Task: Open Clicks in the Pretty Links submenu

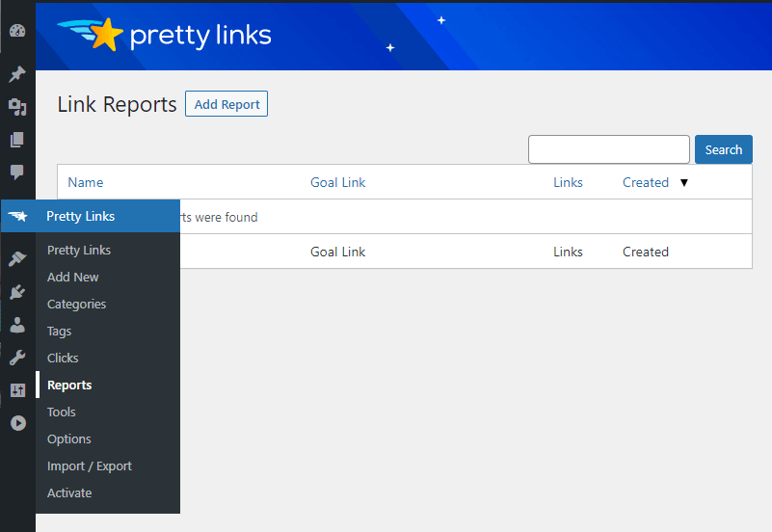Action: 63,358
